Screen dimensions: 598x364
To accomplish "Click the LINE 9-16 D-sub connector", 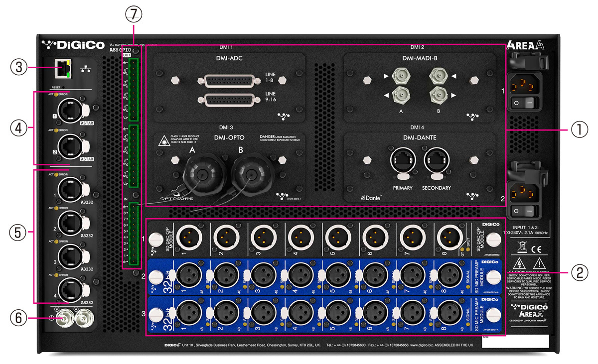I will click(228, 99).
